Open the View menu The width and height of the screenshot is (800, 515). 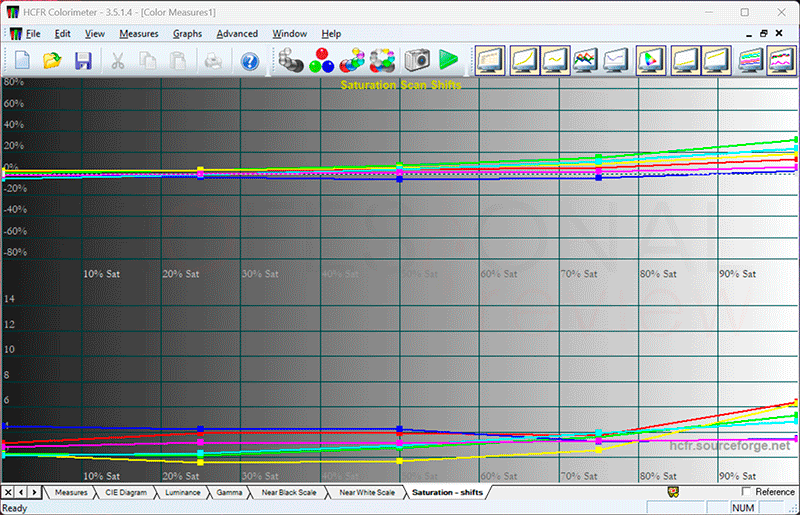pos(94,34)
